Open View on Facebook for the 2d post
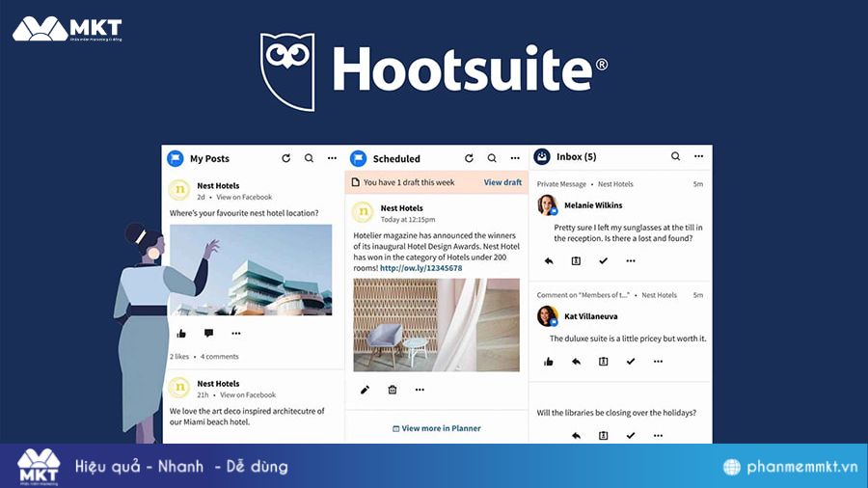This screenshot has width=868, height=488. tap(244, 197)
